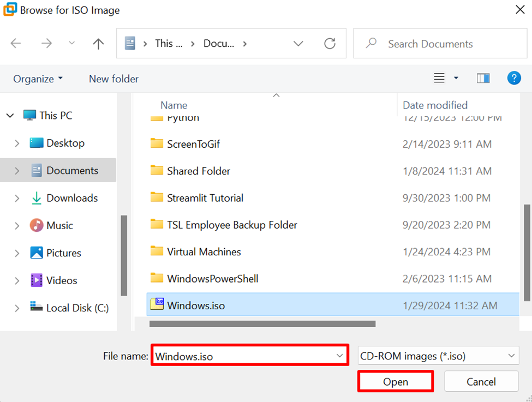Click the Windows.iso disc image icon
The height and width of the screenshot is (402, 532).
pos(157,304)
